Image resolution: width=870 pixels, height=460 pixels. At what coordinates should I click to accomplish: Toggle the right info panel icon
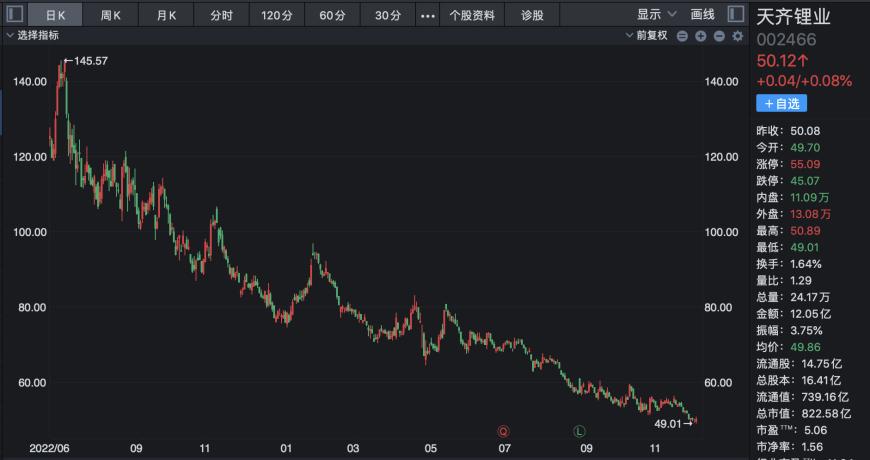(736, 14)
